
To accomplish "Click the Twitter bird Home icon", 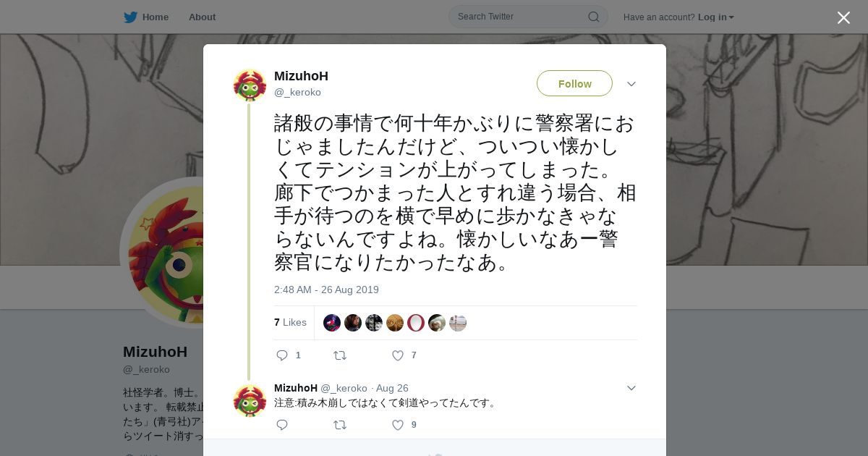I will (130, 17).
